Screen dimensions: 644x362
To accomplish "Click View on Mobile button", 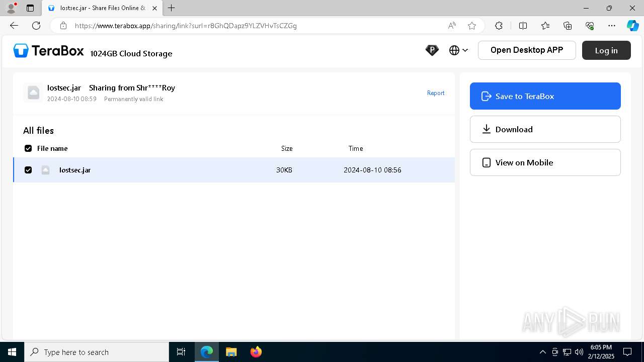I will click(x=545, y=162).
